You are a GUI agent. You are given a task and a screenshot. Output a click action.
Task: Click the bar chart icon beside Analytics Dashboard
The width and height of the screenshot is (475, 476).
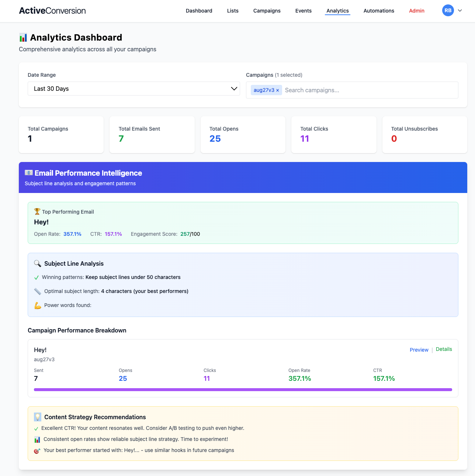23,38
